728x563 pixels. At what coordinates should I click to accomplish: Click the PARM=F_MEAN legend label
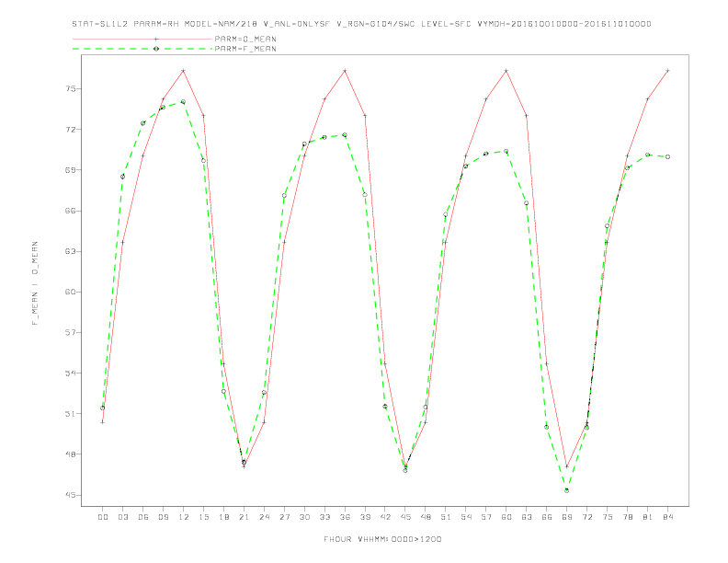pos(245,49)
